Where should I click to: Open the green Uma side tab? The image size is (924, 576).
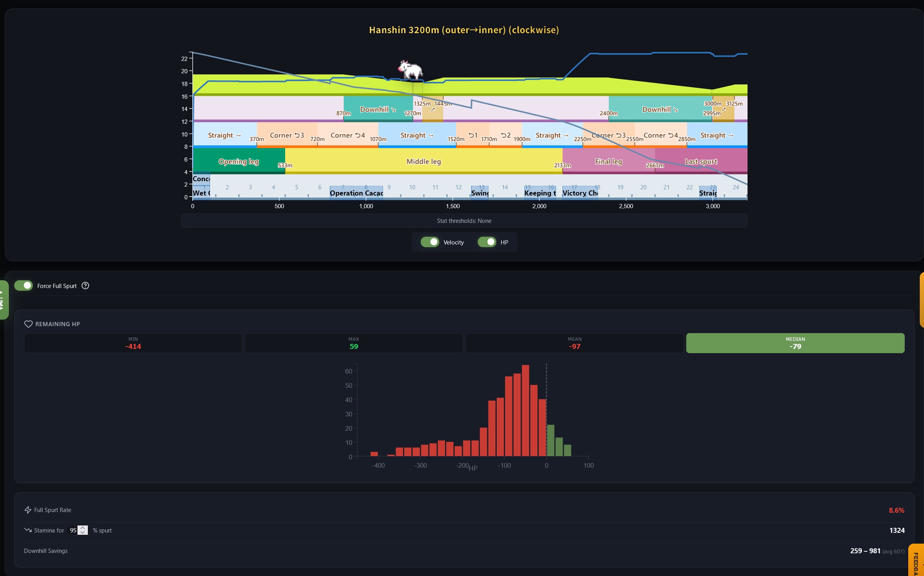click(x=3, y=300)
